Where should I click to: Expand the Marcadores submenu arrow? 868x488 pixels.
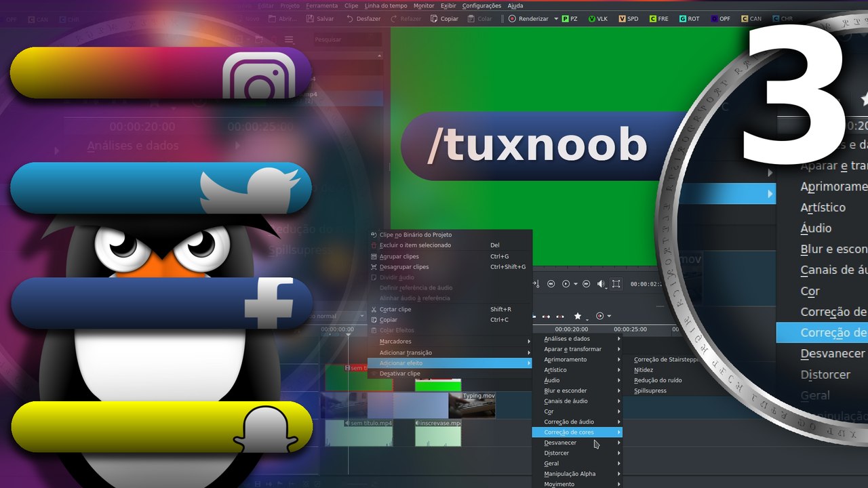click(529, 342)
